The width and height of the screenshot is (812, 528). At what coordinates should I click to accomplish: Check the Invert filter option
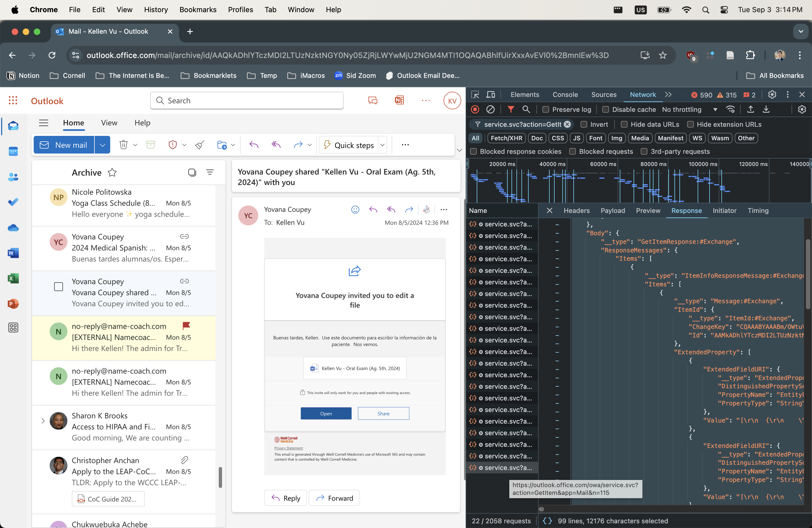click(x=584, y=125)
